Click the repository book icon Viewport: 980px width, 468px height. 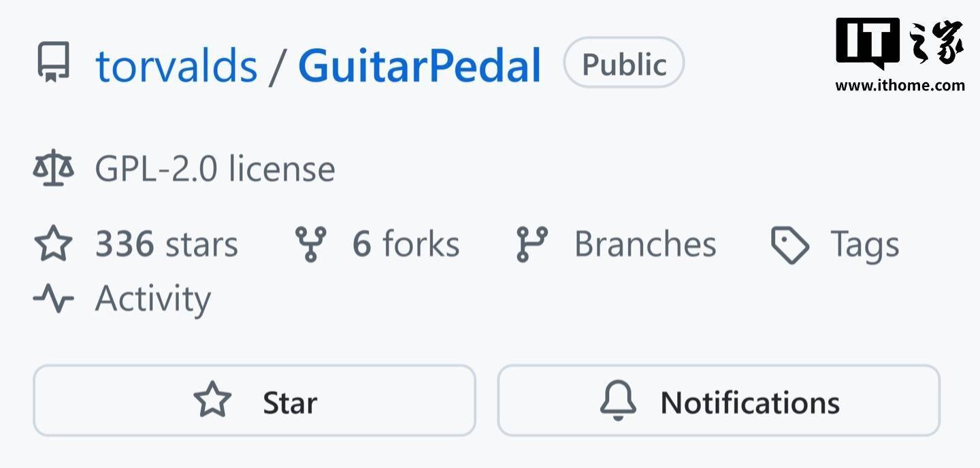point(52,63)
